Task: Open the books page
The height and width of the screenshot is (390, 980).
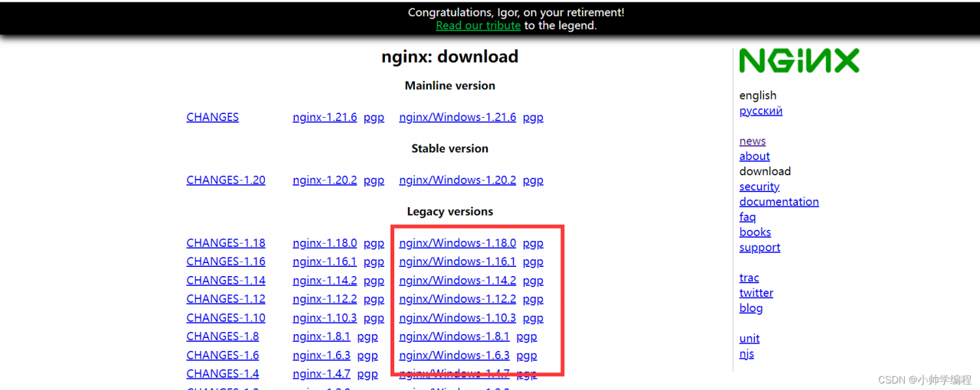Action: (755, 232)
